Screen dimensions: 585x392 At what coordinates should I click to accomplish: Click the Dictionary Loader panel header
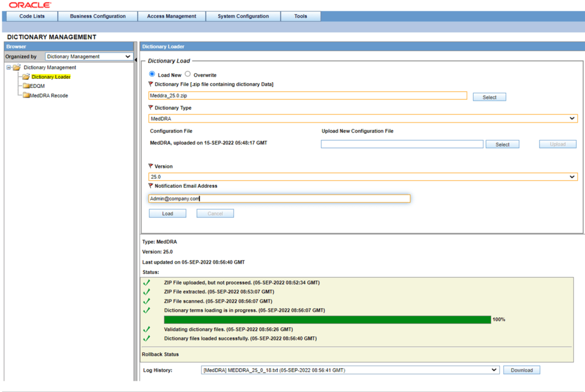pos(362,47)
